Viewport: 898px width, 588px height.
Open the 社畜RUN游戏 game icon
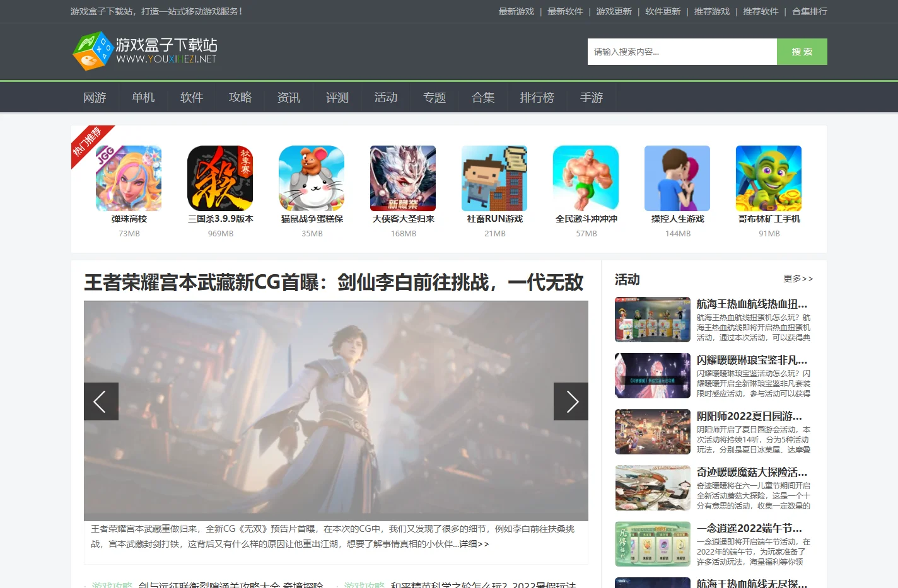pos(494,178)
